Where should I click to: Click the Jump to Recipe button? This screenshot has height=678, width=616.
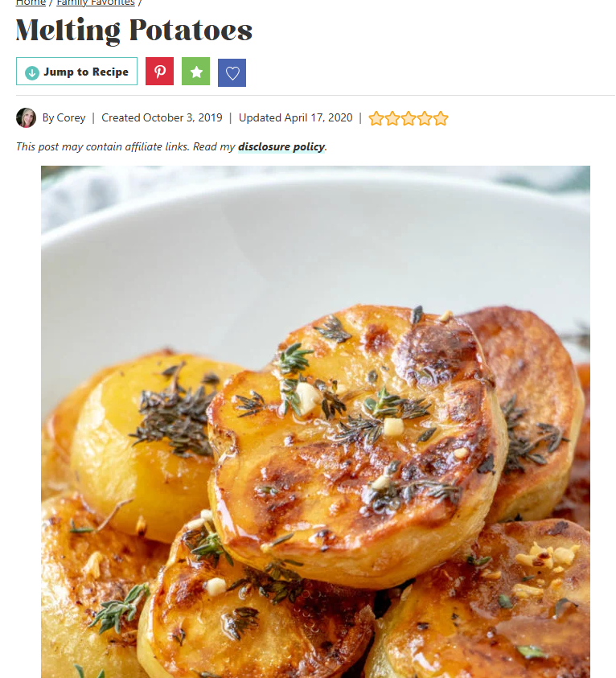76,72
